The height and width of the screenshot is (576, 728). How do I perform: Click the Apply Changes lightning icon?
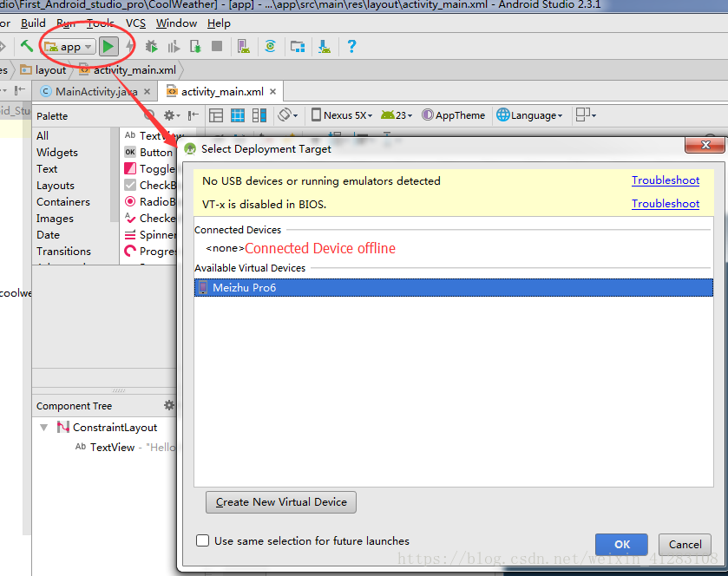130,47
